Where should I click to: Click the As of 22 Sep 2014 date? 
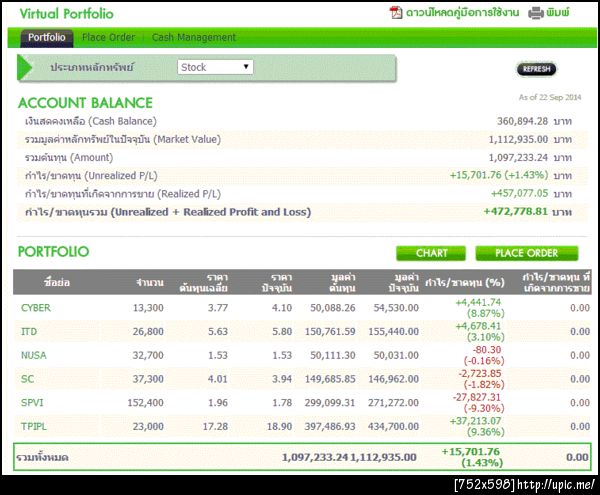550,97
